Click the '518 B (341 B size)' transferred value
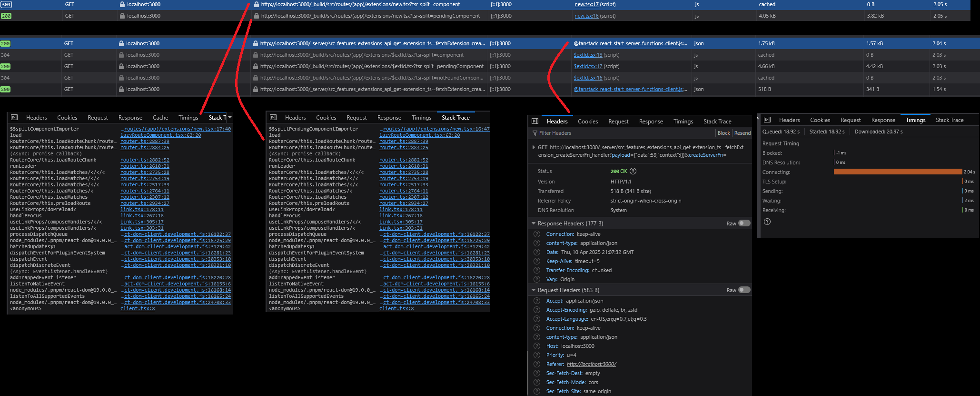 tap(631, 191)
